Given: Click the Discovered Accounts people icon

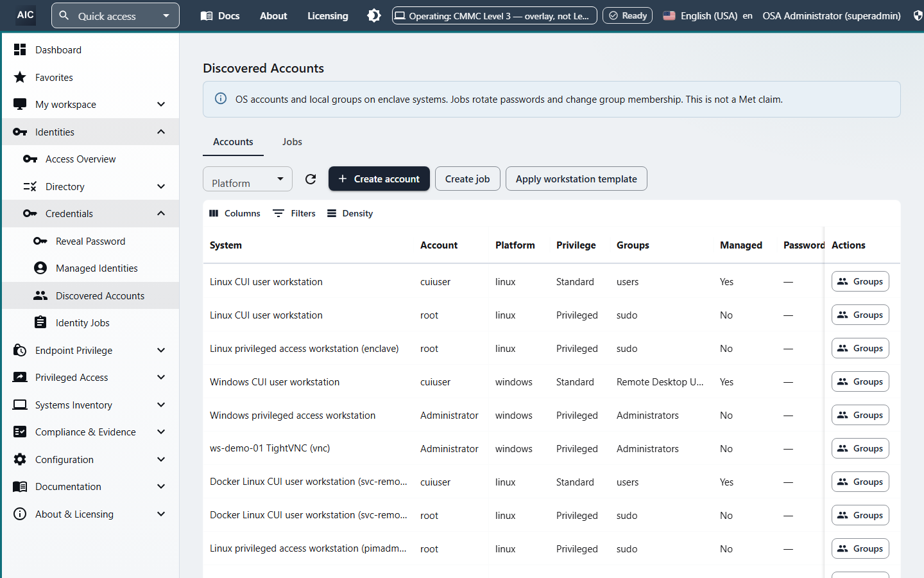Looking at the screenshot, I should [x=40, y=295].
